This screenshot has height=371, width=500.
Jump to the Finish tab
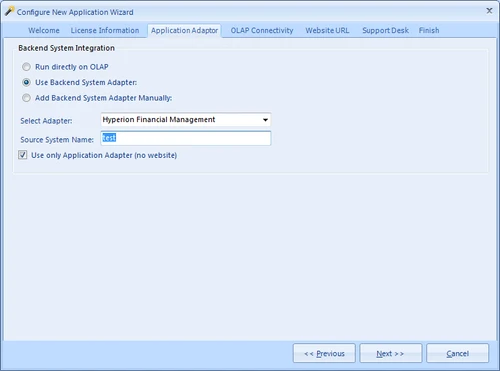tap(429, 30)
